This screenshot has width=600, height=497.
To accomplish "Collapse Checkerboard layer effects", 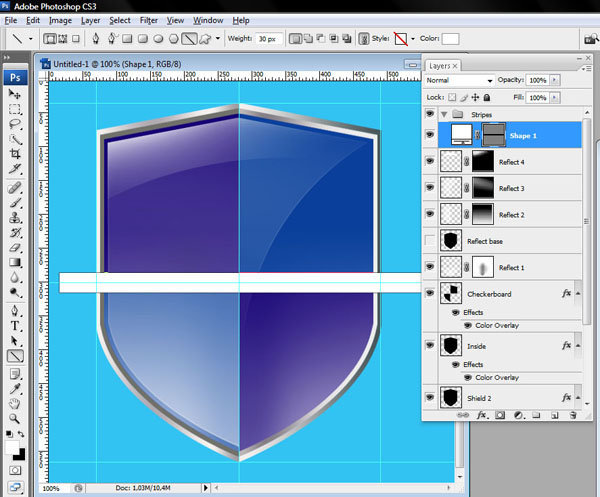I will click(578, 293).
